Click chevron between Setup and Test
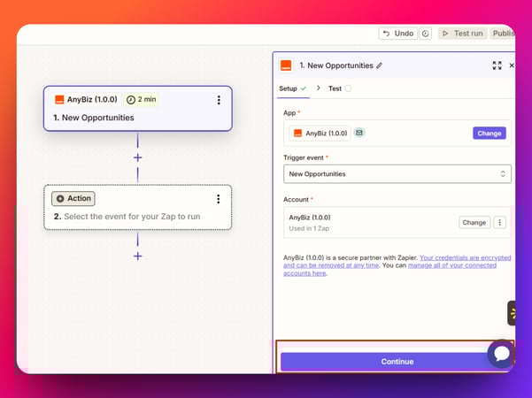This screenshot has height=398, width=532. click(x=319, y=88)
